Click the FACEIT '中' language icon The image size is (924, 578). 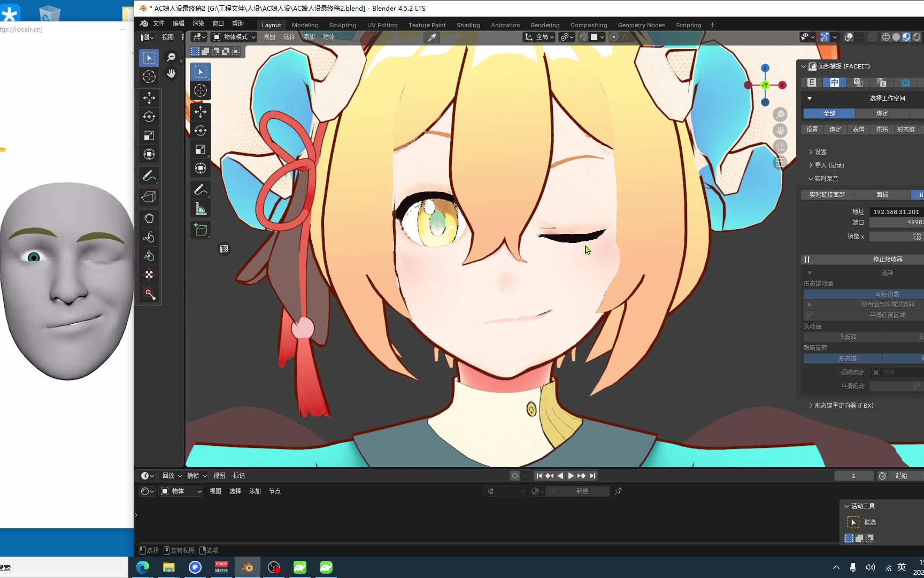click(x=835, y=82)
